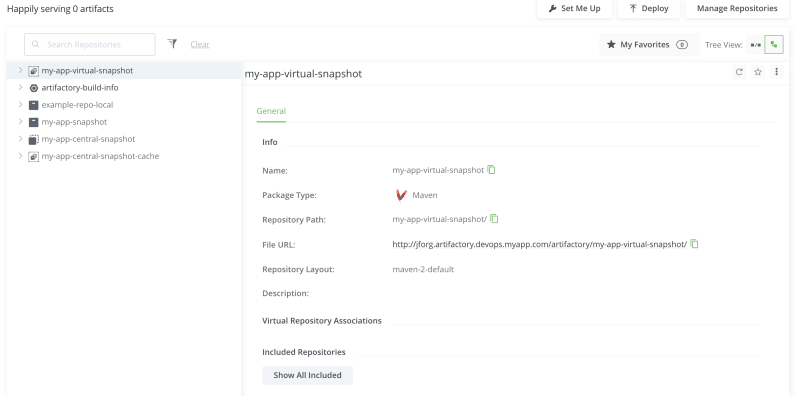Click the my-app-central-snapshot remote repo icon
The width and height of the screenshot is (800, 396).
tap(33, 139)
